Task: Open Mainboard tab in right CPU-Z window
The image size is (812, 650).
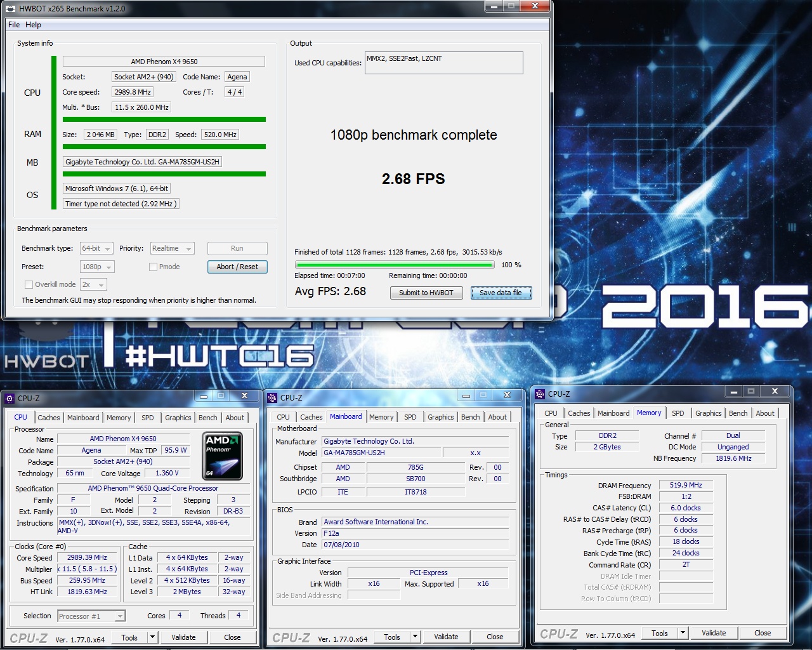Action: click(613, 413)
